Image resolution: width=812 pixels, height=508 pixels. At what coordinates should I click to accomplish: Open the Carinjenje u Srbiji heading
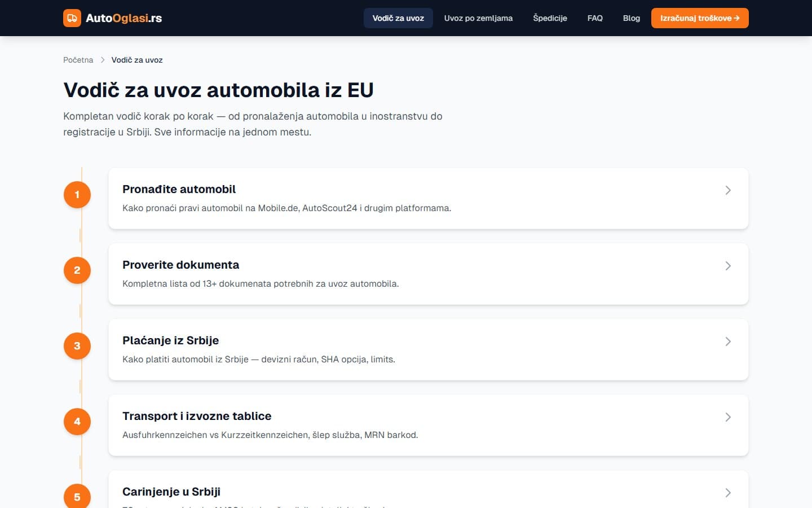click(x=171, y=492)
